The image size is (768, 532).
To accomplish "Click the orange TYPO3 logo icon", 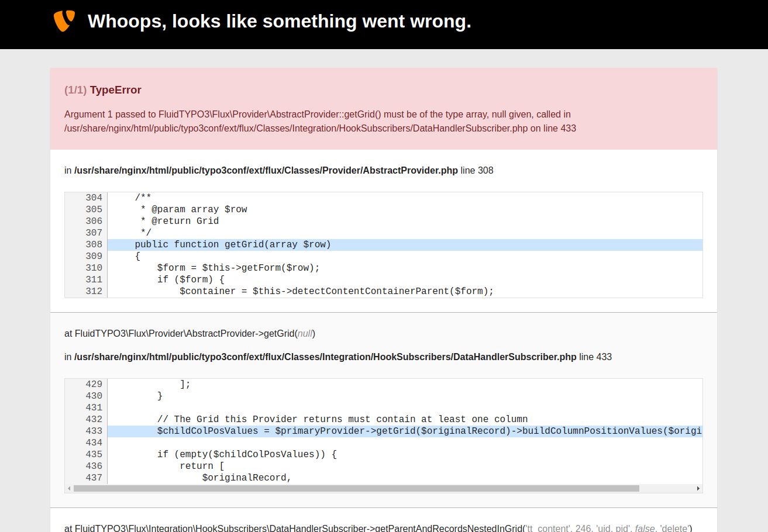I will tap(64, 21).
